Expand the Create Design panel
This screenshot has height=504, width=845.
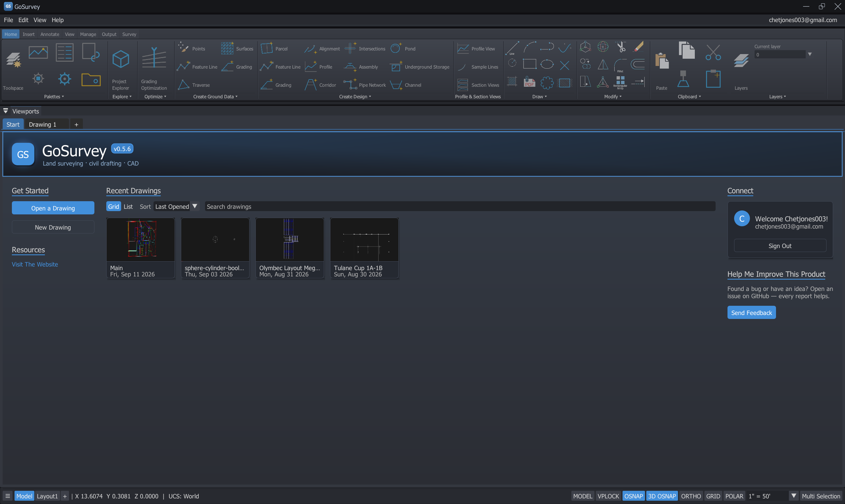click(355, 96)
